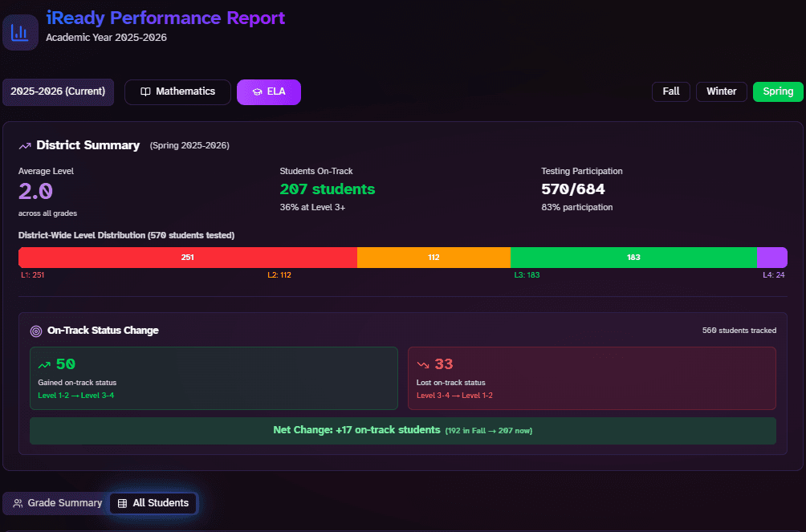The height and width of the screenshot is (532, 806).
Task: Select the Fall testing period
Action: coord(671,91)
